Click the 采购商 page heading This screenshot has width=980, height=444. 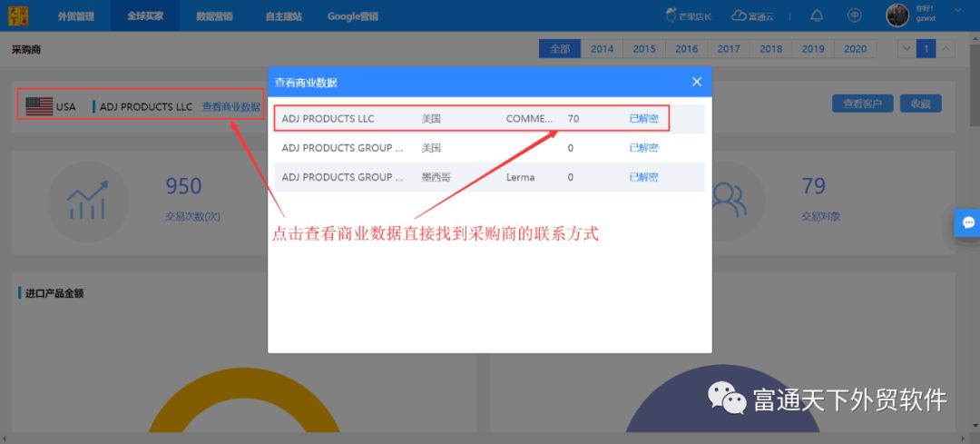coord(26,49)
